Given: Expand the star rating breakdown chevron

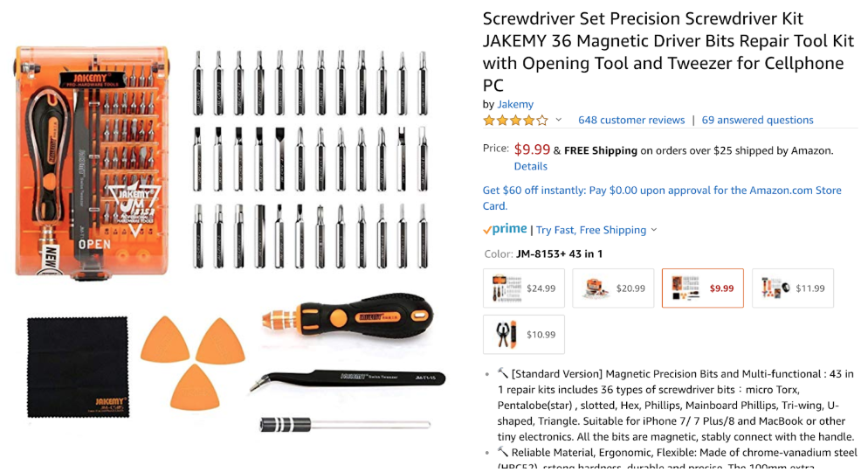Looking at the screenshot, I should coord(559,120).
